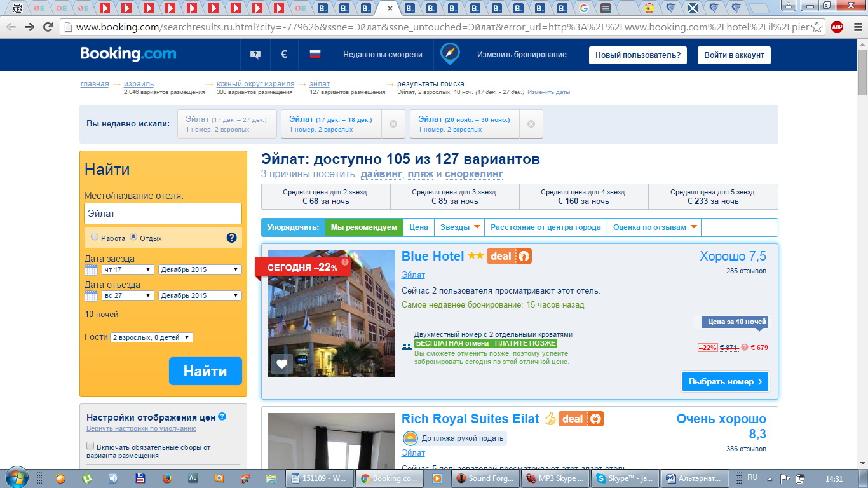
Task: Click the browser forward arrow
Action: coord(29,27)
